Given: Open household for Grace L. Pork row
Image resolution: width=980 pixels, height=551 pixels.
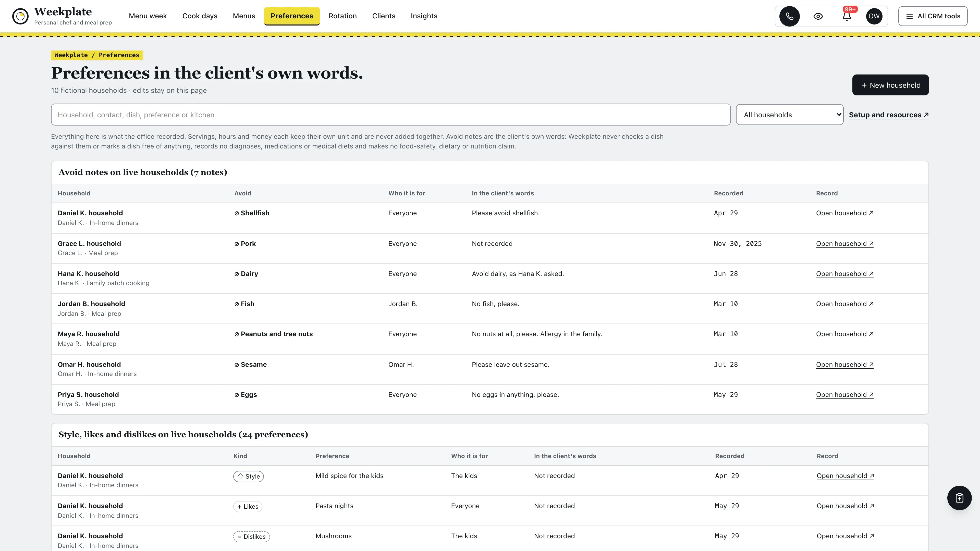Looking at the screenshot, I should pos(844,243).
